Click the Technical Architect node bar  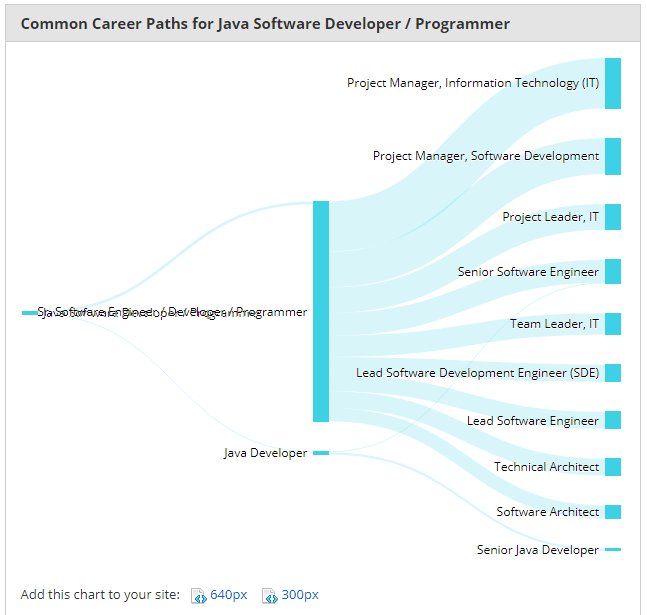[613, 467]
